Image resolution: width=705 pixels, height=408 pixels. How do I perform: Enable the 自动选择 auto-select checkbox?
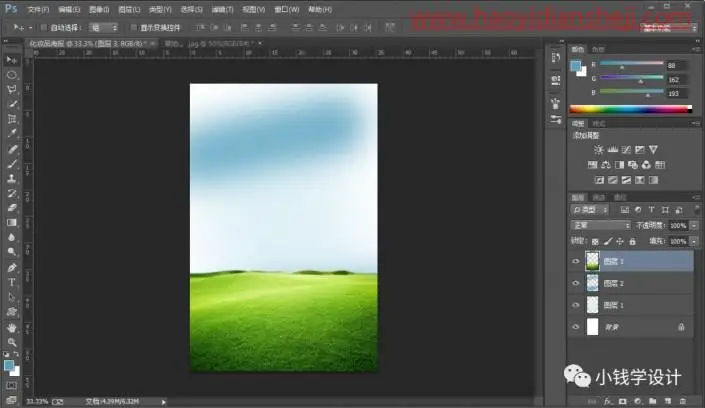(44, 27)
